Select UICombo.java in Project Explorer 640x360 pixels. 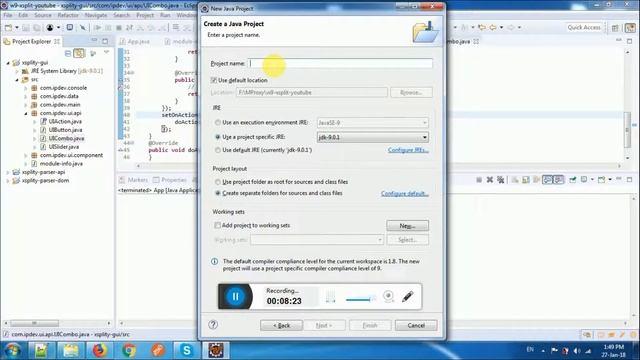(x=66, y=138)
